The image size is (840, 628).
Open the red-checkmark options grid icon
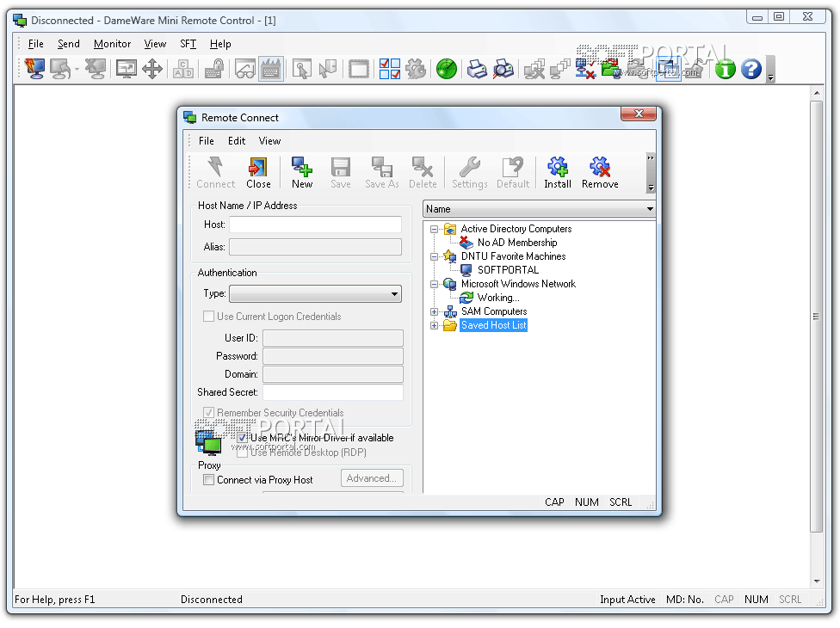tap(390, 69)
